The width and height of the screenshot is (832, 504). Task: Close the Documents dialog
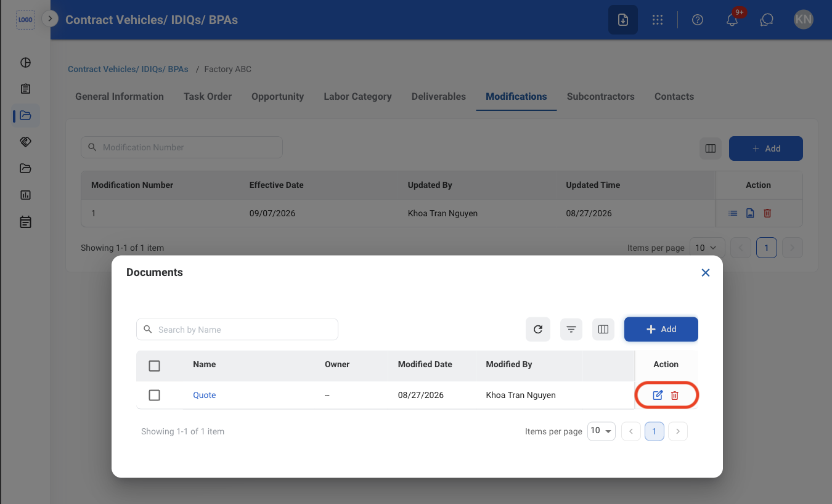[x=706, y=272]
